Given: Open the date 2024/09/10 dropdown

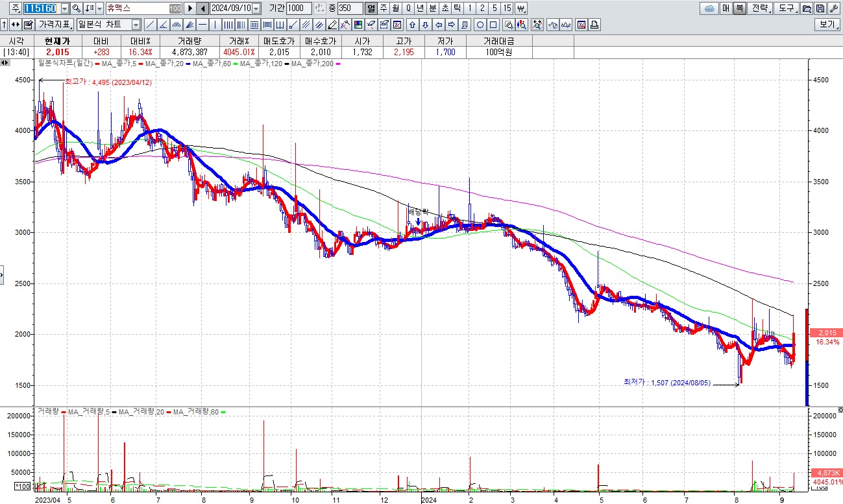Looking at the screenshot, I should 256,8.
